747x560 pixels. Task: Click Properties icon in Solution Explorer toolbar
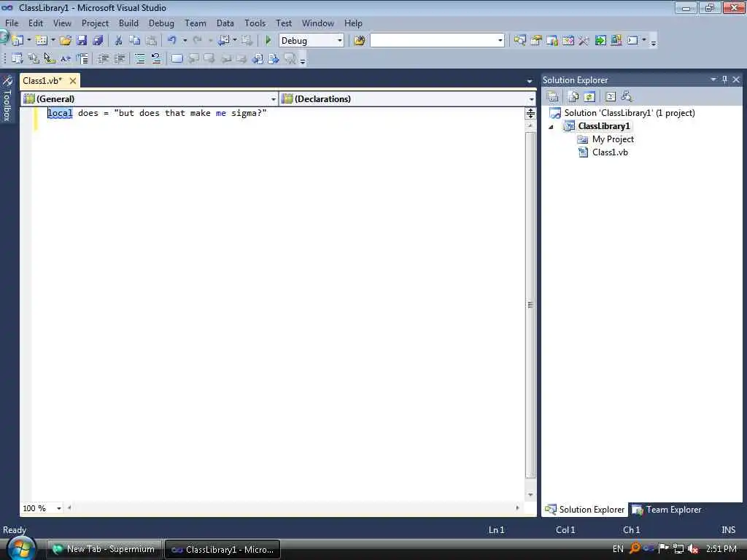(553, 97)
